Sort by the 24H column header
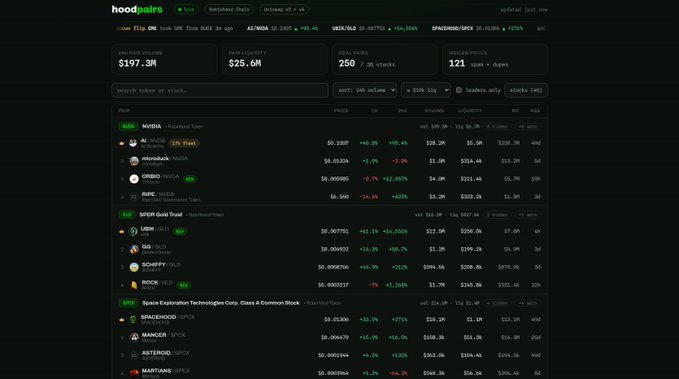 [x=403, y=110]
